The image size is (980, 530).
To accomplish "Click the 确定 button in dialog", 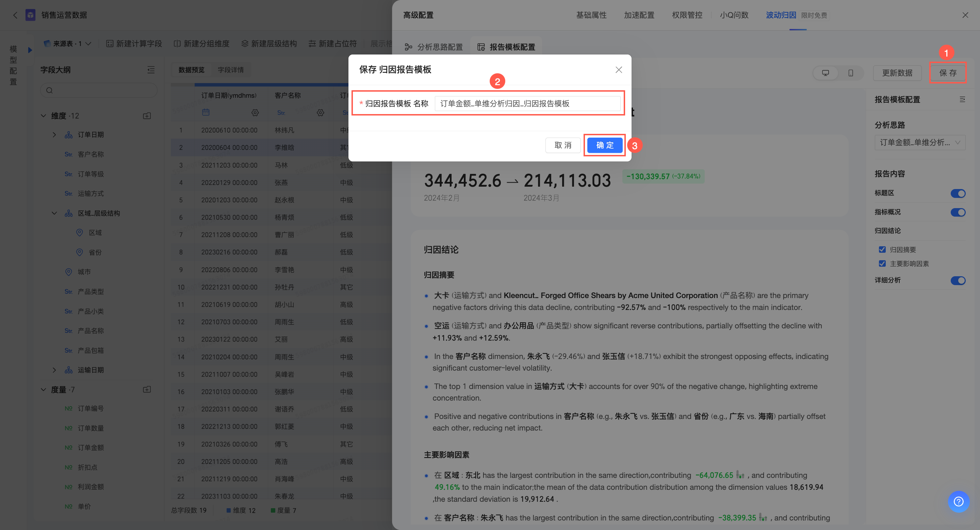I will pyautogui.click(x=605, y=145).
